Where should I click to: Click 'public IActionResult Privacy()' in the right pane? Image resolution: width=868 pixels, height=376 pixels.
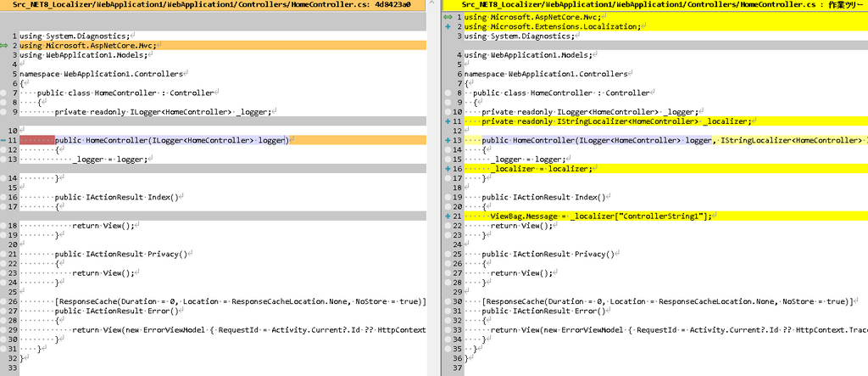tap(548, 254)
